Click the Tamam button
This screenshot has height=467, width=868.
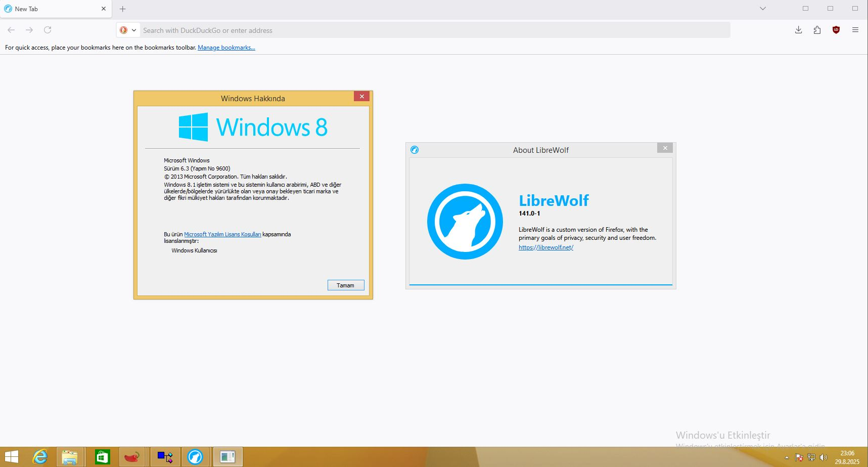[x=346, y=285]
